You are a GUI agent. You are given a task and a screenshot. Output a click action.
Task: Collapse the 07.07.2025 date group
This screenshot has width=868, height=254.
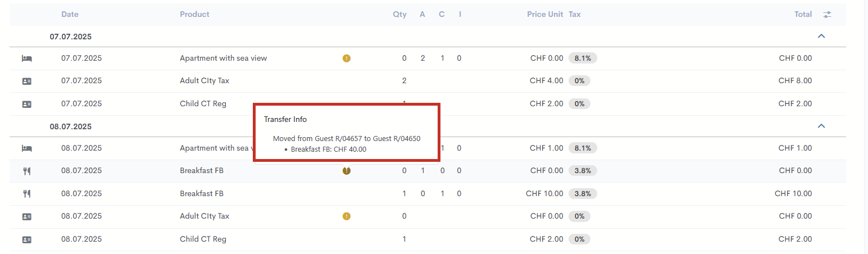click(x=821, y=36)
